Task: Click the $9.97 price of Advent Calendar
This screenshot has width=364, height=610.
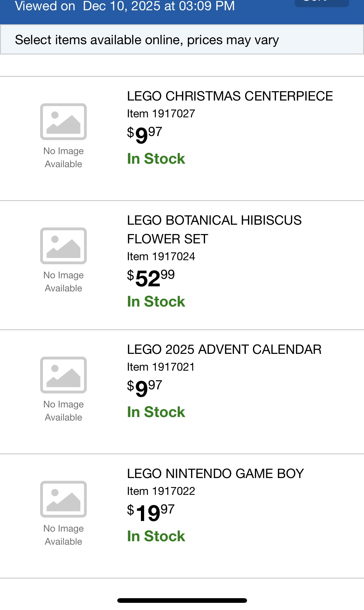Action: point(145,388)
